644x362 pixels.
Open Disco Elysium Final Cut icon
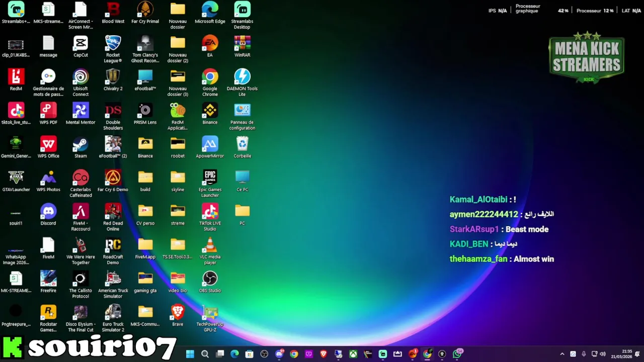(80, 318)
